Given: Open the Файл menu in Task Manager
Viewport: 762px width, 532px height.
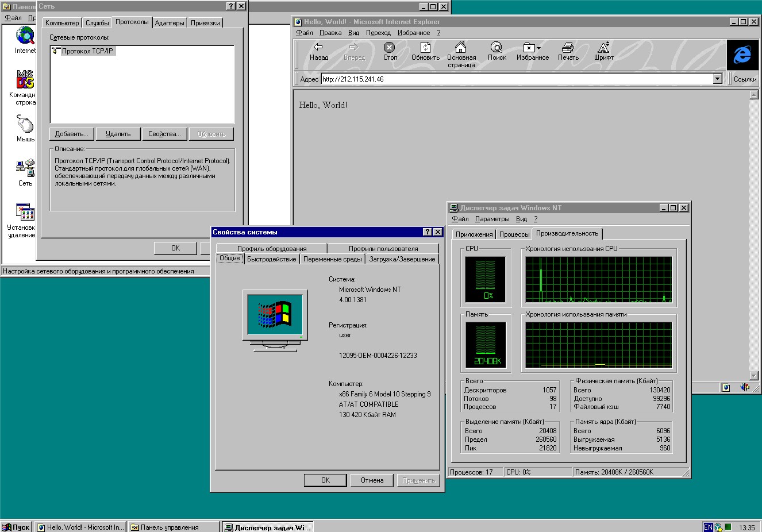Looking at the screenshot, I should point(460,219).
